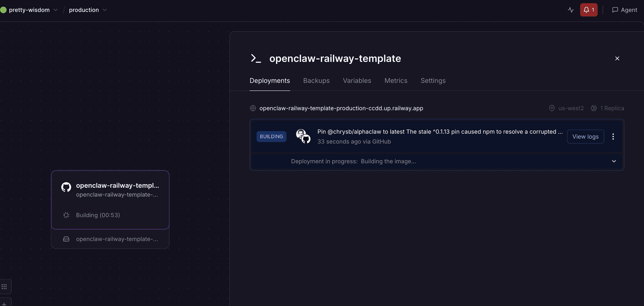Click the volume disk icon under service card

[66, 239]
